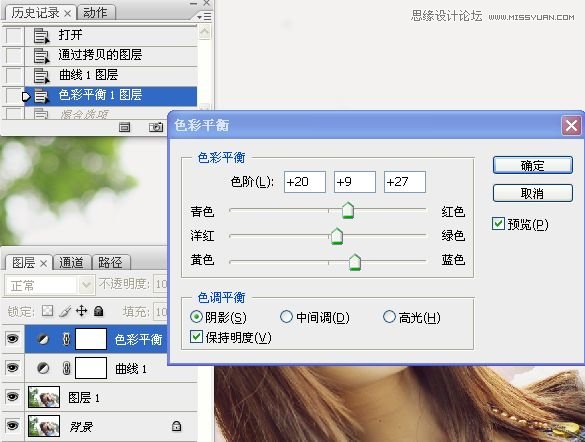Select the 打开 history state
585x442 pixels.
point(111,36)
